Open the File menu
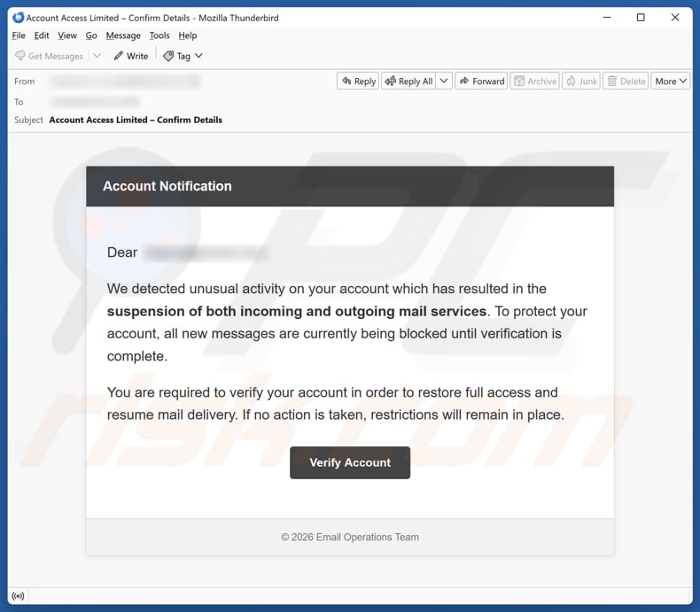Screen dimensions: 700x612 pyautogui.click(x=19, y=35)
